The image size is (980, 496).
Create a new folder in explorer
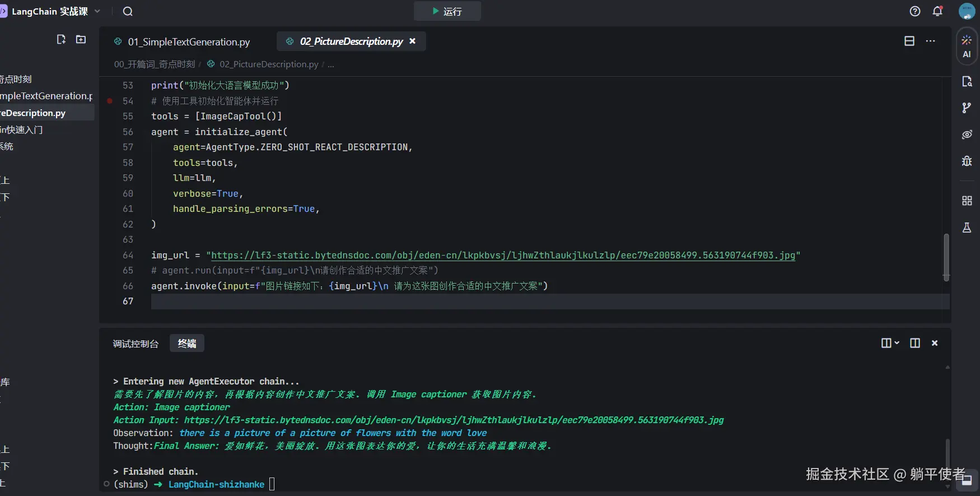coord(81,39)
